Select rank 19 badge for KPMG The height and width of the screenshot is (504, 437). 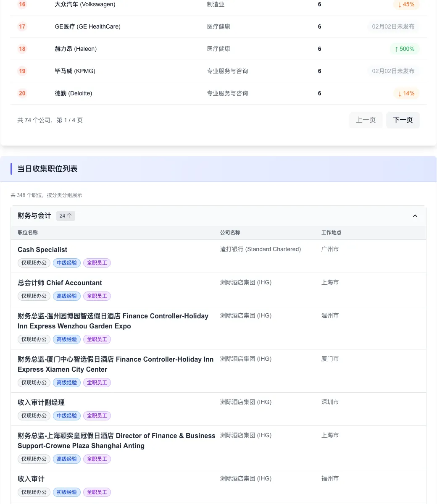pos(22,71)
